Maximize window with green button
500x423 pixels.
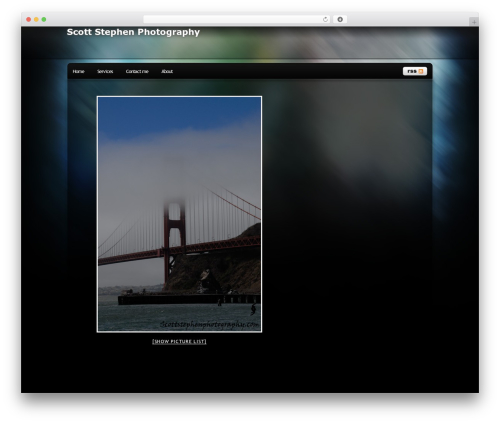coord(44,19)
